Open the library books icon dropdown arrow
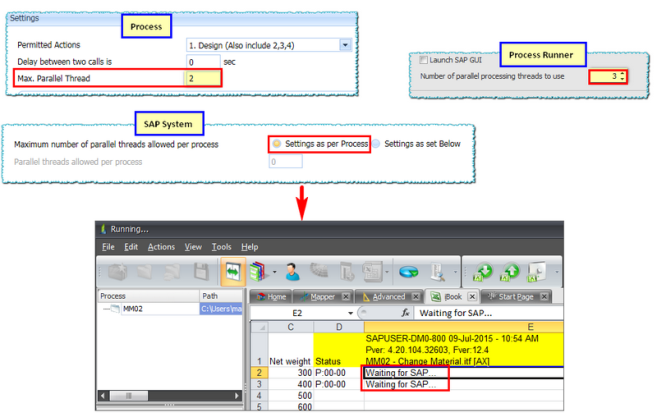This screenshot has width=657, height=417. tap(274, 272)
